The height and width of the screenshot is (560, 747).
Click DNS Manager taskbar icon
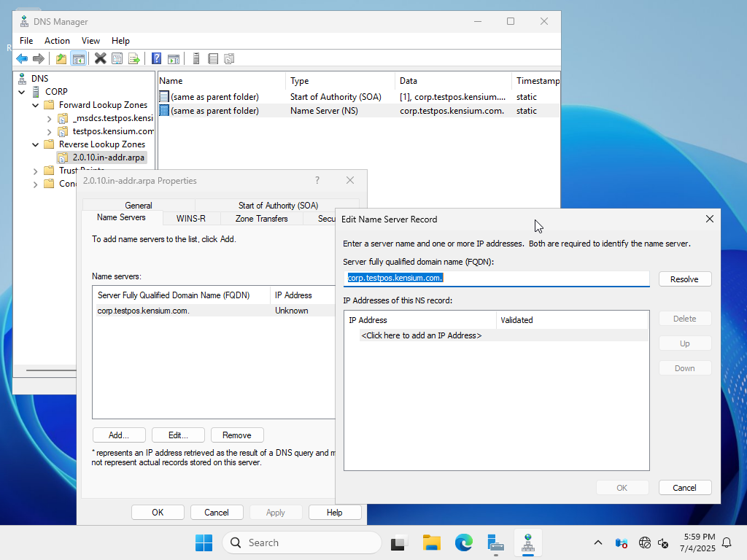[528, 542]
